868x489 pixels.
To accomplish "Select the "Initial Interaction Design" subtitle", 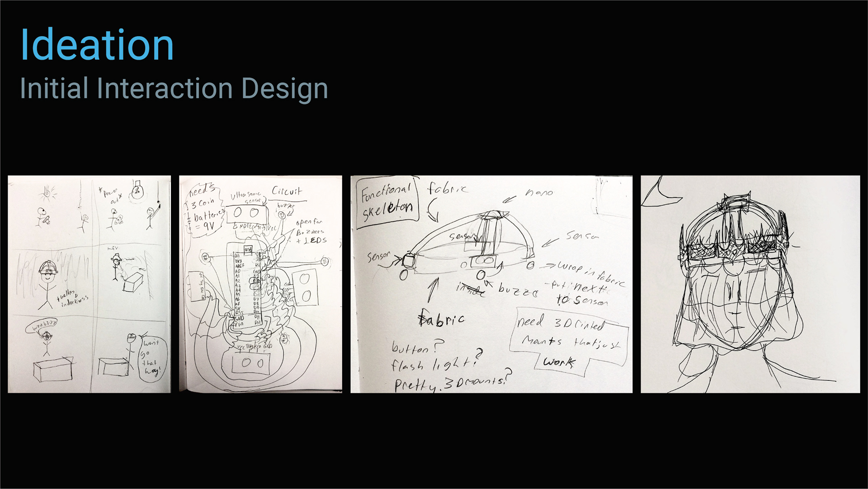I will click(x=174, y=88).
